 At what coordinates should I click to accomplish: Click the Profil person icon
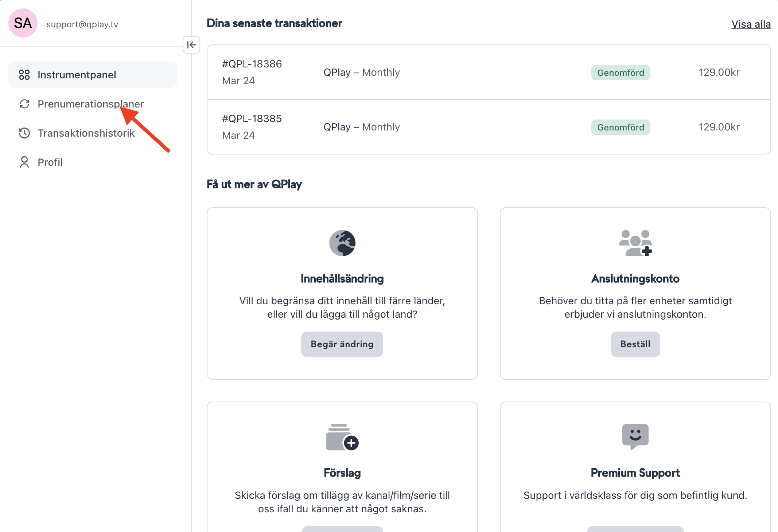(x=24, y=162)
